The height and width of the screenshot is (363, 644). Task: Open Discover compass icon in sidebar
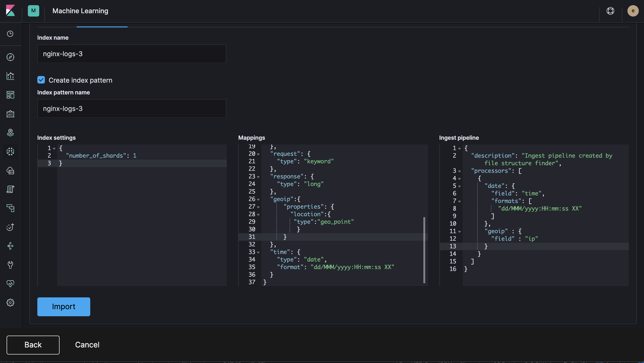[10, 57]
